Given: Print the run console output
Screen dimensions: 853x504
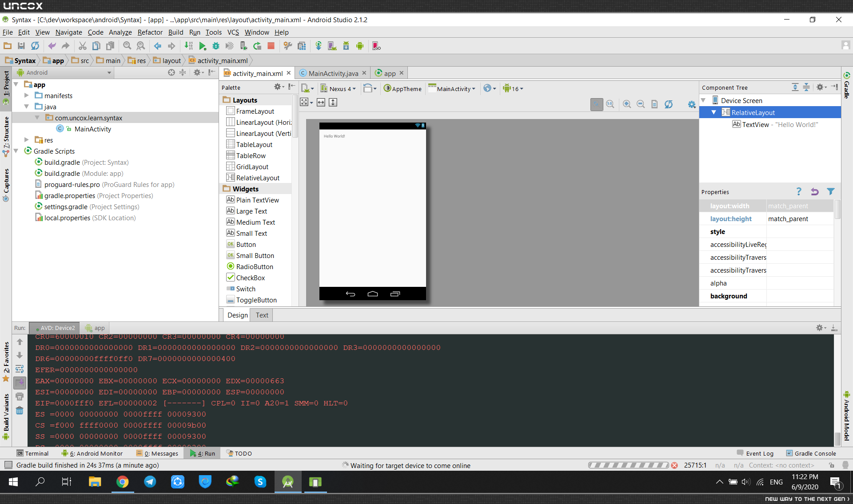Looking at the screenshot, I should pos(20,397).
